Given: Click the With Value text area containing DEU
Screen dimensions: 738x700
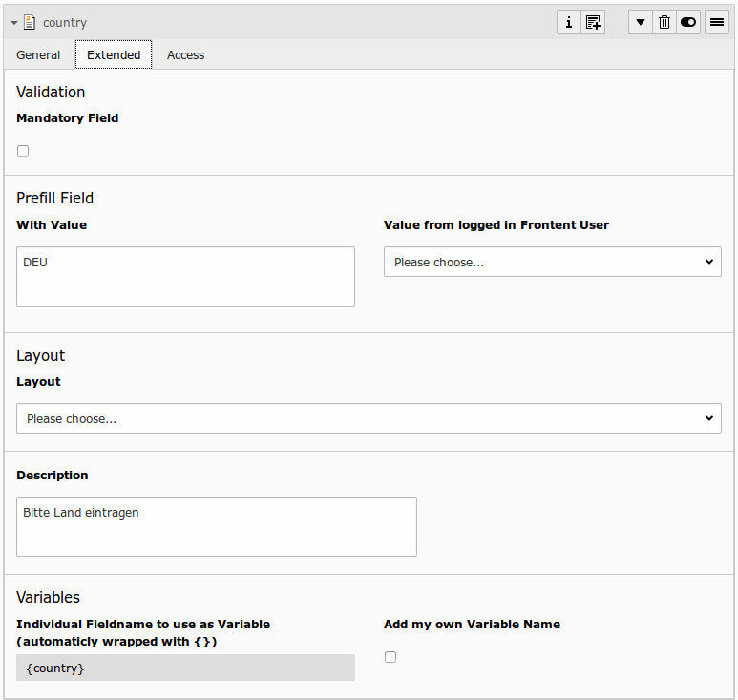Looking at the screenshot, I should click(185, 276).
